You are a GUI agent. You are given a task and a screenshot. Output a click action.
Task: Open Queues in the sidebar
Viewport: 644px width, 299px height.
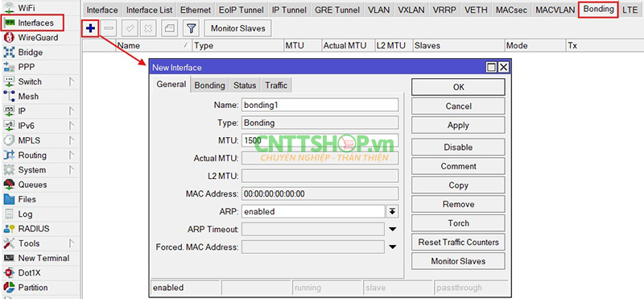click(x=32, y=185)
